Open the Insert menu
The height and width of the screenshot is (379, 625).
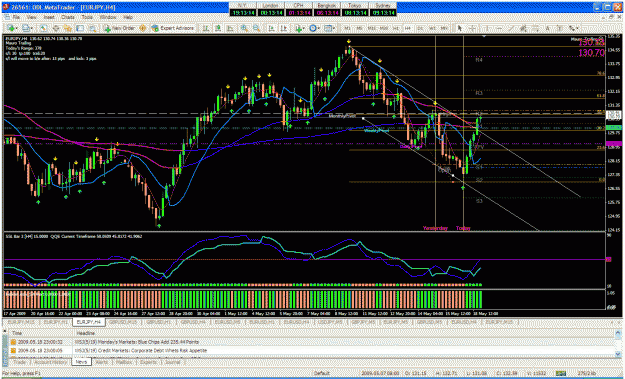pyautogui.click(x=49, y=17)
